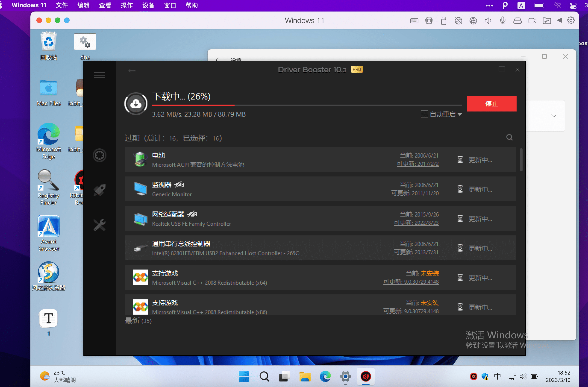Open the Scan circular sidebar icon
The width and height of the screenshot is (588, 387).
(x=99, y=155)
